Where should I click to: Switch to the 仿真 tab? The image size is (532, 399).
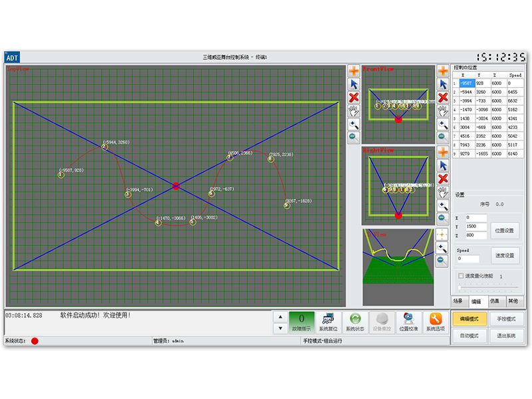pos(494,301)
